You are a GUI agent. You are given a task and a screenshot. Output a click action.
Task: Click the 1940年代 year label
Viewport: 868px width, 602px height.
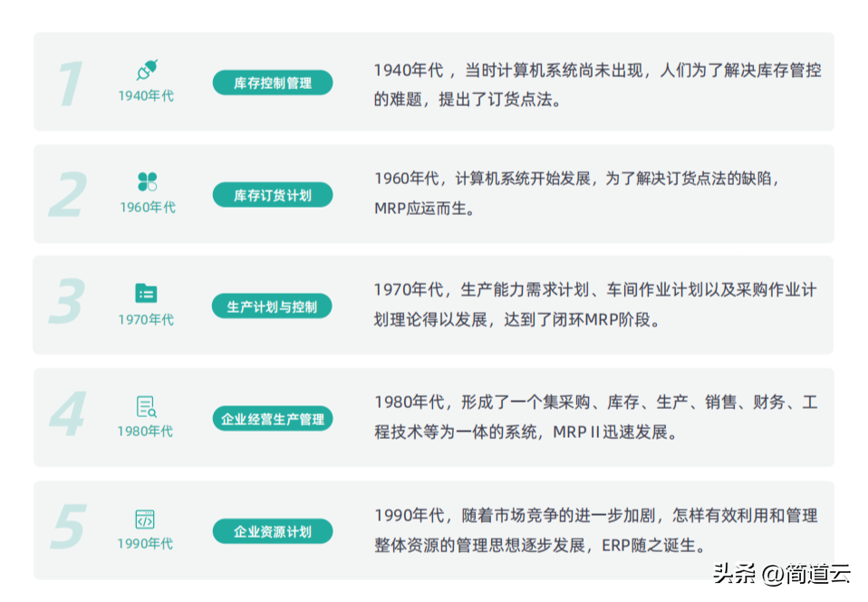(x=146, y=96)
